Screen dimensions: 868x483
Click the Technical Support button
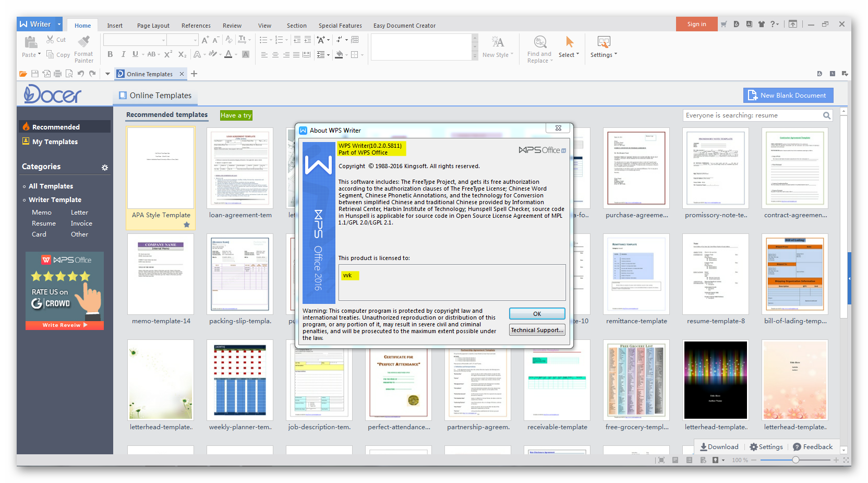point(537,330)
